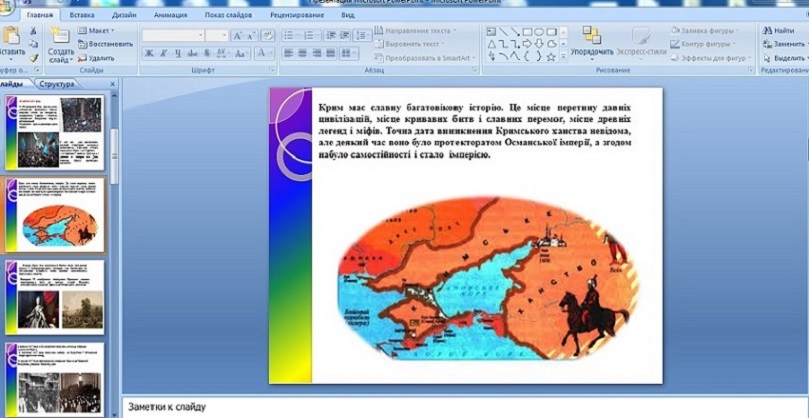Open the font name dropdown
This screenshot has height=418, width=809.
[201, 36]
